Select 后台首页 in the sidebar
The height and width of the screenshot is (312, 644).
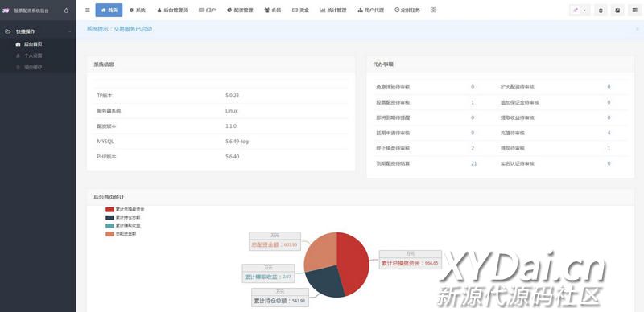point(33,44)
